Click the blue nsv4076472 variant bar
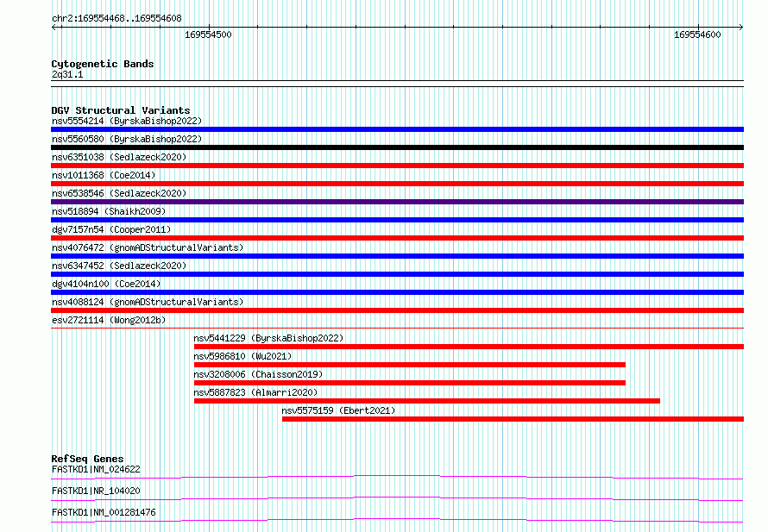Viewport: 768px width, 532px height. pyautogui.click(x=397, y=256)
